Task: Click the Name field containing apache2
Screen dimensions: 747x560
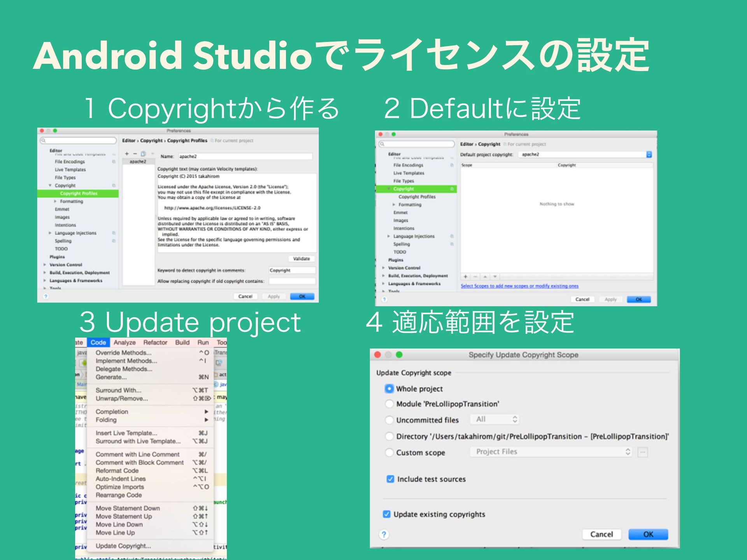Action: 245,156
